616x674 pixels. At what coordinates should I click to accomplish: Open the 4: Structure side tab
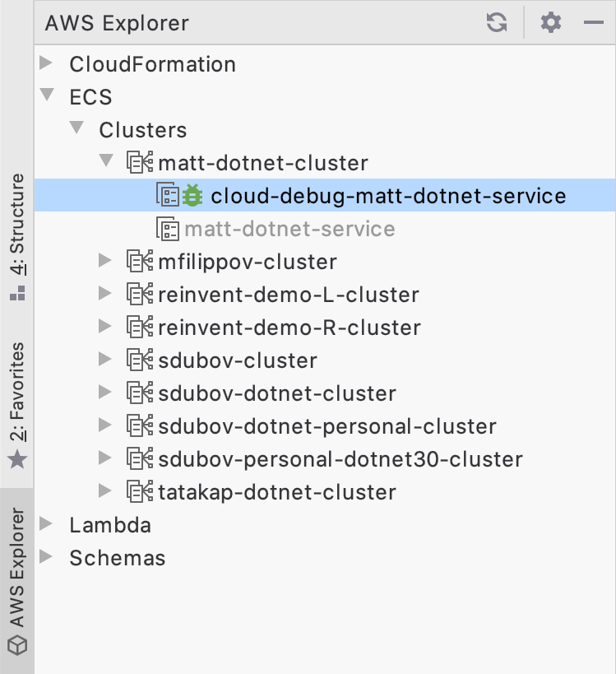click(x=17, y=236)
